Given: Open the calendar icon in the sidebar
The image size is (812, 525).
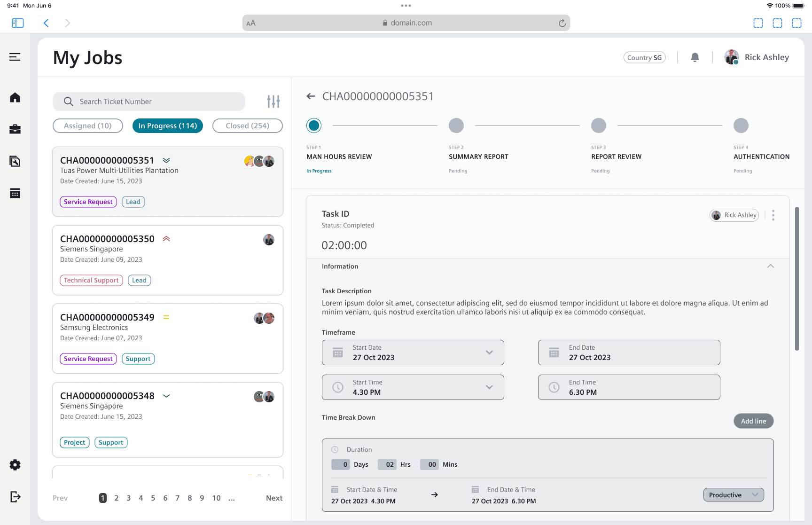Looking at the screenshot, I should coord(15,193).
